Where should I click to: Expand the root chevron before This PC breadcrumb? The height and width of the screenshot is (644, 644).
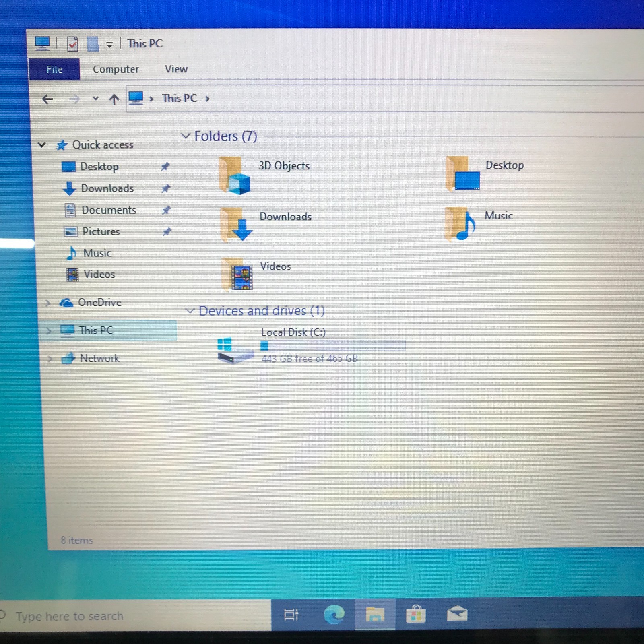pos(151,99)
